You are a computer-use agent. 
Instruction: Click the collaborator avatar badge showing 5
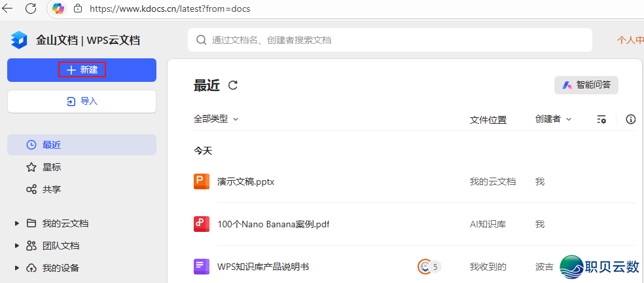point(429,267)
